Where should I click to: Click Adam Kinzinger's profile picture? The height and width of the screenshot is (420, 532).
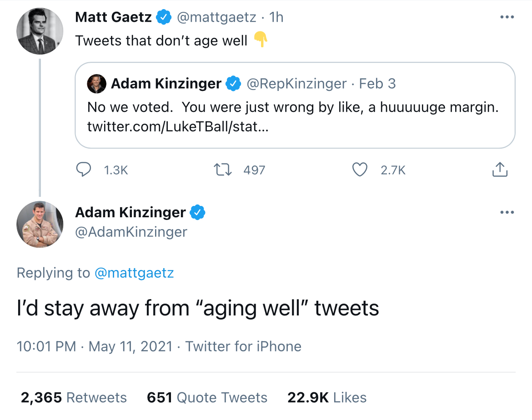coord(40,224)
